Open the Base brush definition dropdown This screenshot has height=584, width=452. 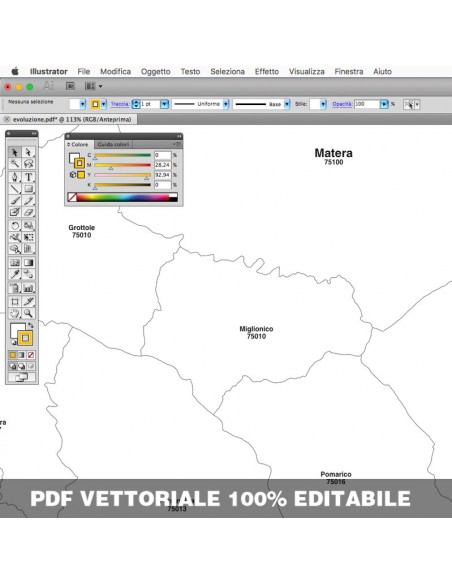(x=287, y=104)
